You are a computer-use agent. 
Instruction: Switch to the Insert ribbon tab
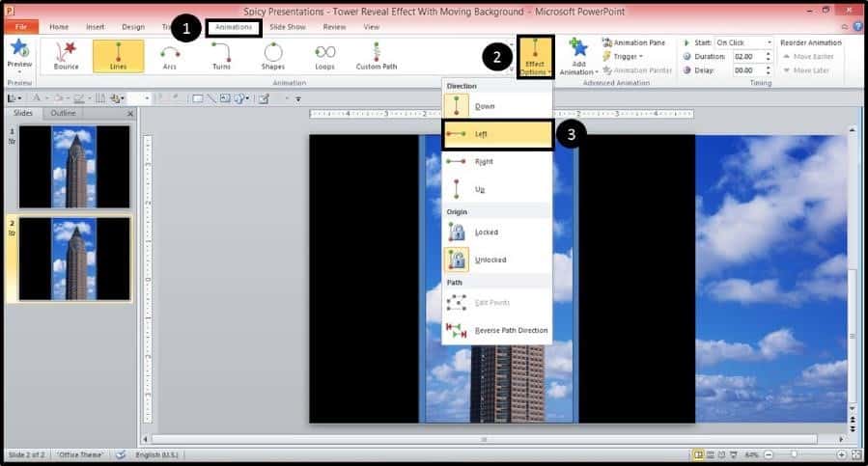point(96,27)
